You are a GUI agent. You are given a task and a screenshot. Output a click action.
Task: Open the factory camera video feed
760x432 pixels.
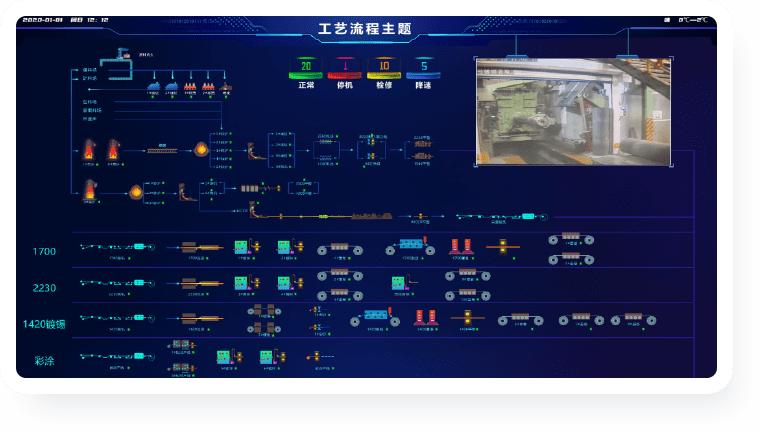click(x=573, y=112)
